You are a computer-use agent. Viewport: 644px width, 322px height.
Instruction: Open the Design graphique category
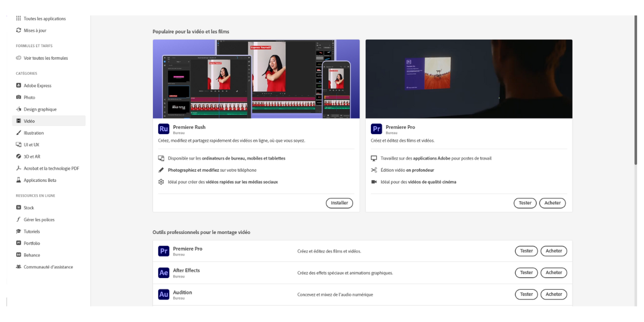40,109
